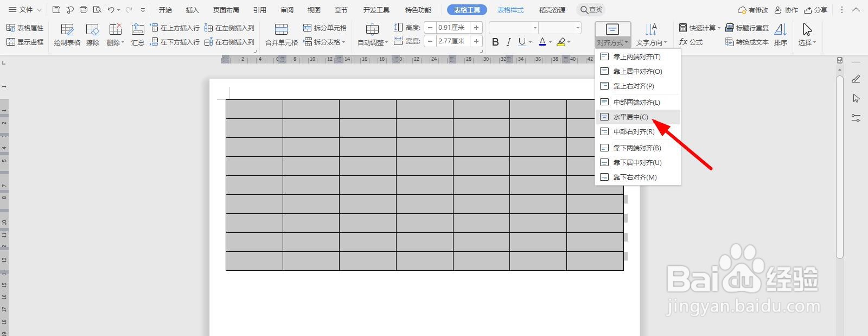Choose 中部右对齐(R) alignment
The width and height of the screenshot is (868, 336).
(x=637, y=131)
